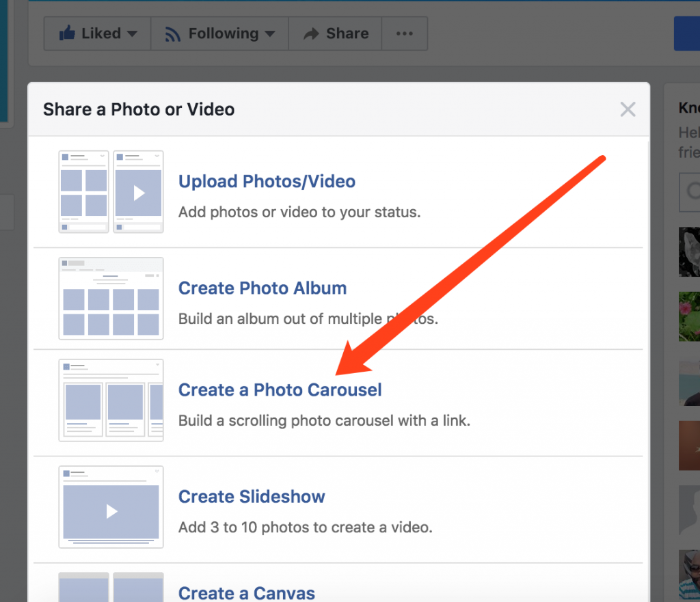
Task: Click the thumbs-up Liked icon
Action: click(68, 33)
